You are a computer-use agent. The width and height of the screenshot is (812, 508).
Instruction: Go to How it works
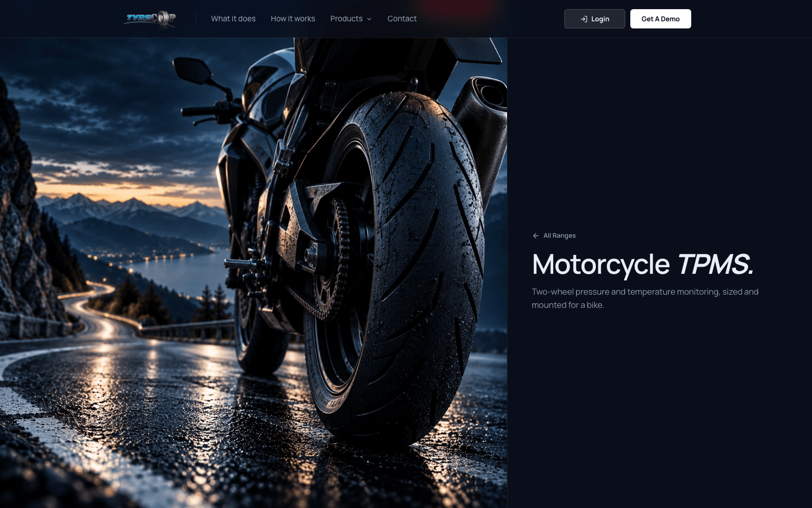coord(293,19)
